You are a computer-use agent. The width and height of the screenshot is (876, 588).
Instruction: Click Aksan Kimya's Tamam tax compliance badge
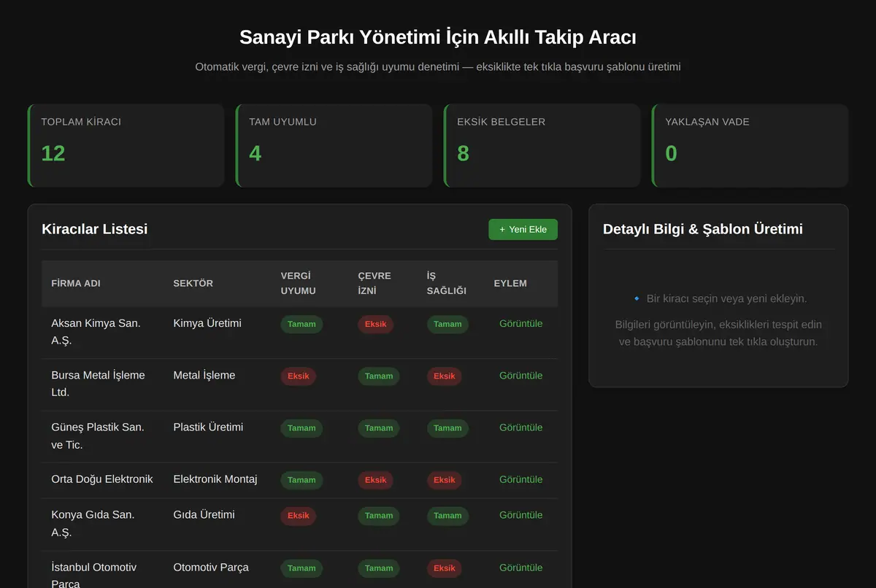click(301, 325)
